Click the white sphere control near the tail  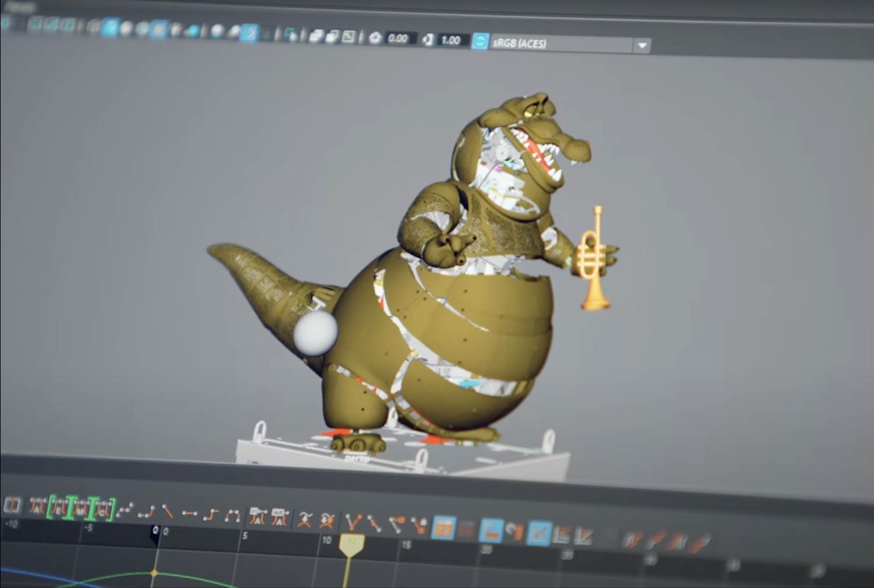tap(315, 333)
